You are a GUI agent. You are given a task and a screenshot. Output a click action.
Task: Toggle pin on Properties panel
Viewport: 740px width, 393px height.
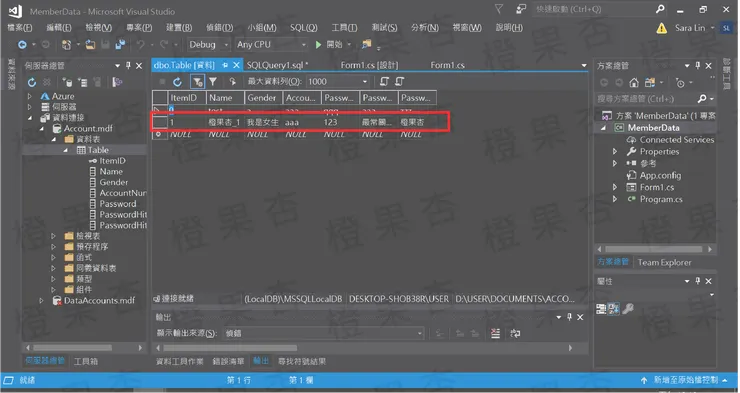click(698, 281)
